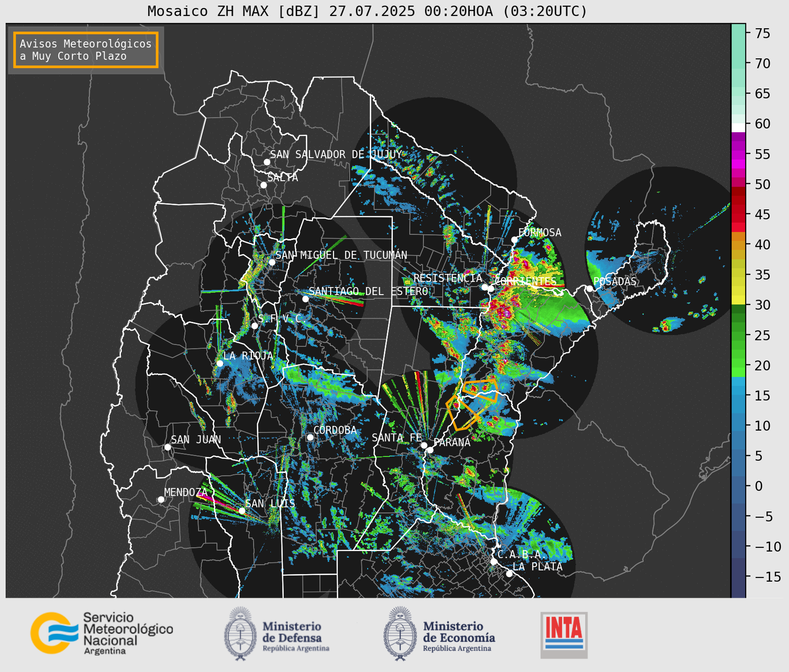Click the La Plata city marker
This screenshot has width=789, height=672.
point(509,574)
